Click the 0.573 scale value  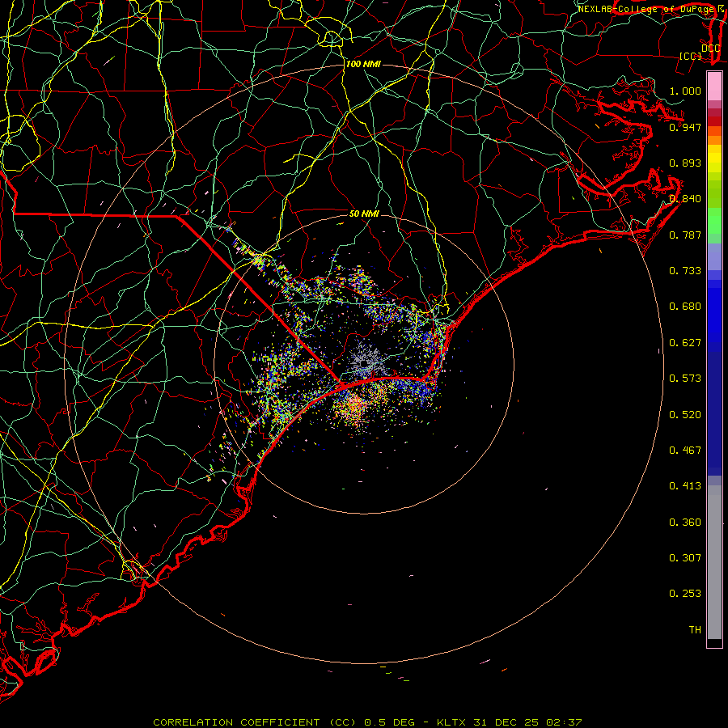point(685,379)
